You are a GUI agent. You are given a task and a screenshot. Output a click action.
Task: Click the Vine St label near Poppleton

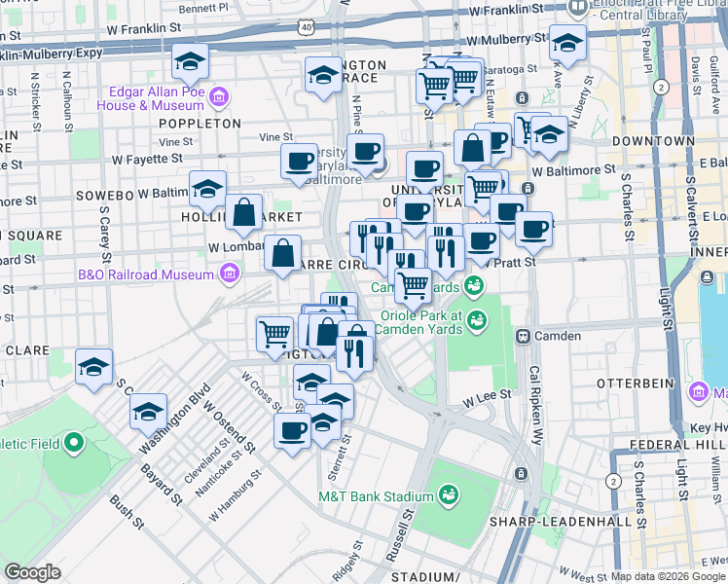coord(175,142)
